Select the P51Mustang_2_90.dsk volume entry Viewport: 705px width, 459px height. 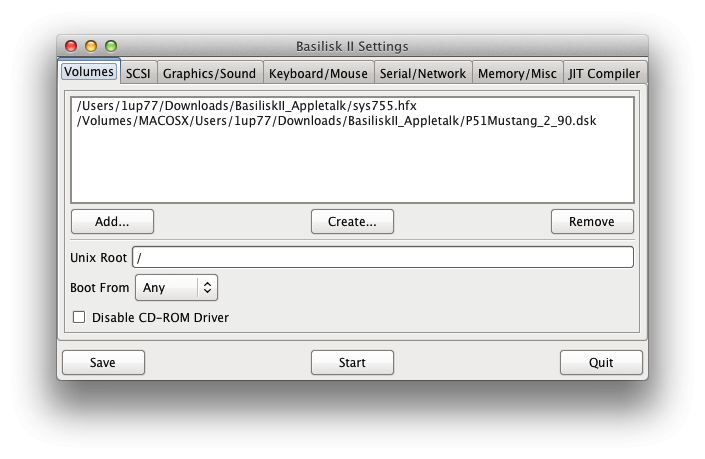[x=336, y=121]
